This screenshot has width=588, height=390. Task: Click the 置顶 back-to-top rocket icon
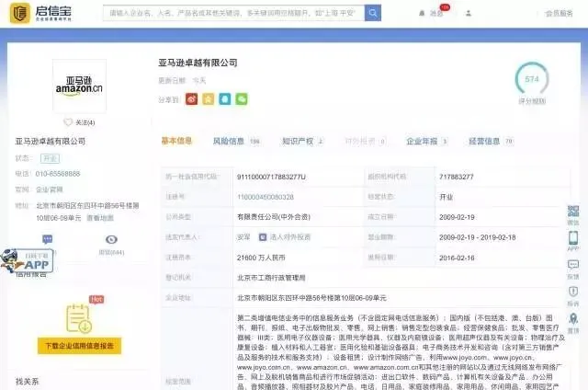pos(573,318)
